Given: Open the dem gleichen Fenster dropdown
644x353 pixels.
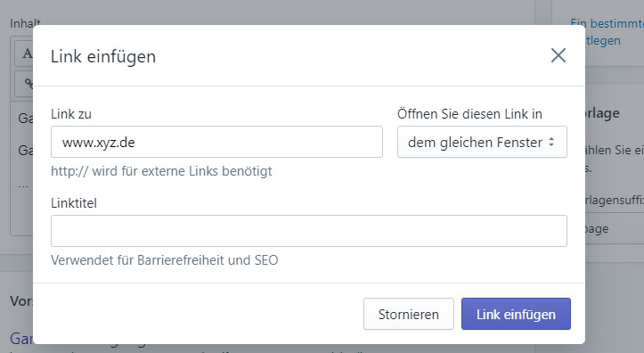Looking at the screenshot, I should pos(482,142).
